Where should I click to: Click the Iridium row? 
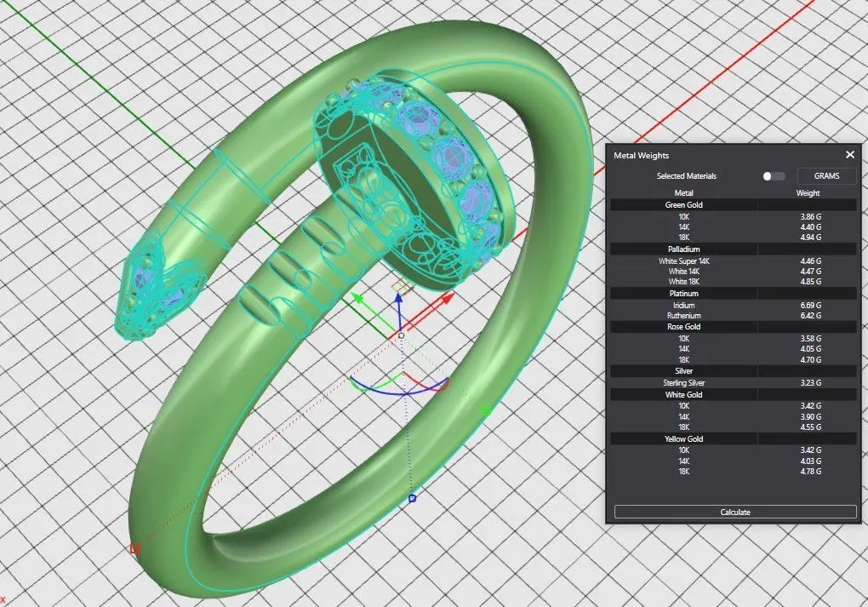click(x=734, y=305)
